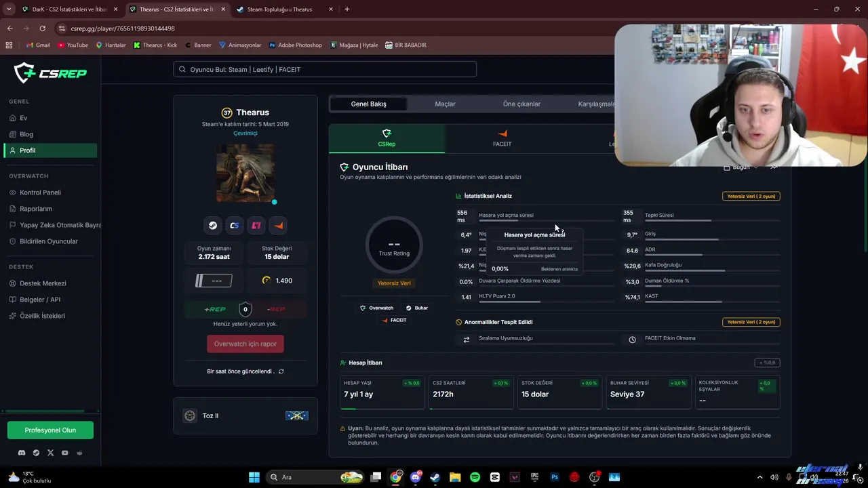Open the CS profile icon under avatar
The height and width of the screenshot is (488, 868).
pos(235,226)
